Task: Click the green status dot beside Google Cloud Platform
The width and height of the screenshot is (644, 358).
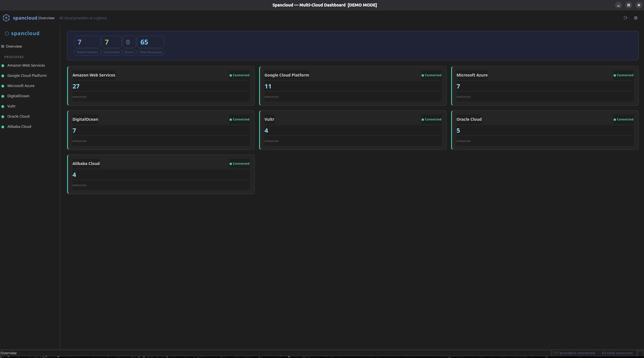Action: click(x=3, y=76)
